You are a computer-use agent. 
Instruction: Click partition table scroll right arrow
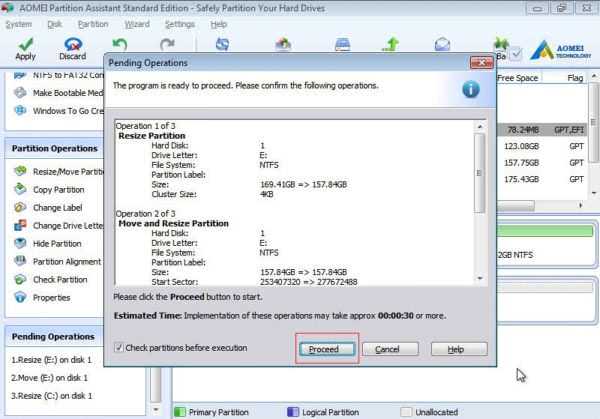tap(580, 206)
